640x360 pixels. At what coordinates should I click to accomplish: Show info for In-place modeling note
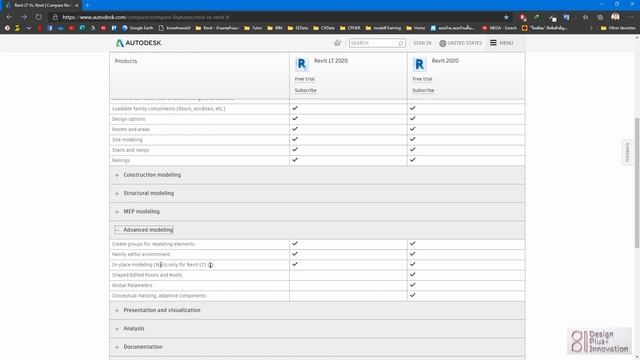tap(211, 265)
